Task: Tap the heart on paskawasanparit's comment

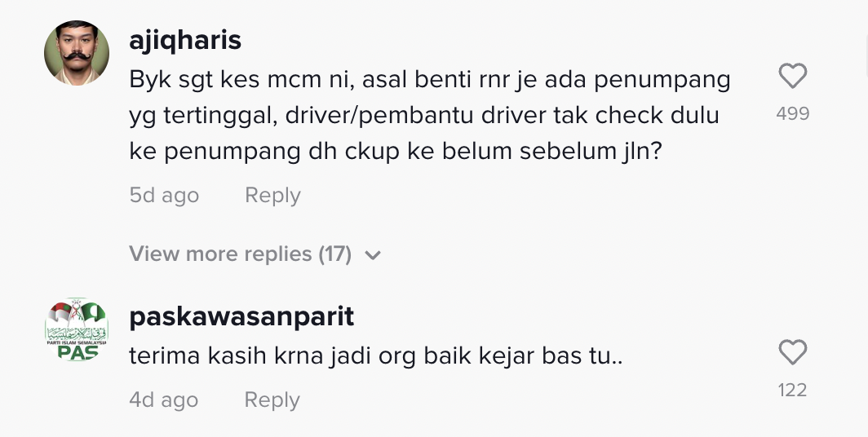Action: tap(792, 353)
